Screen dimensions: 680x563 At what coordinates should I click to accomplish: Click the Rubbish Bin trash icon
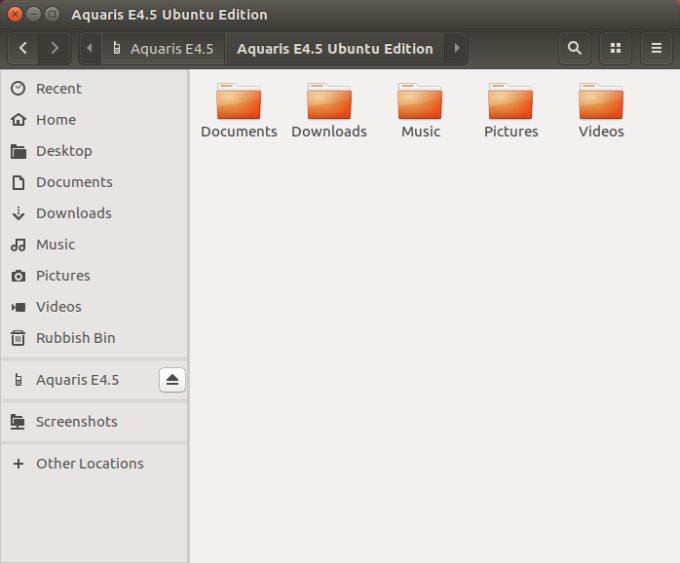point(18,338)
